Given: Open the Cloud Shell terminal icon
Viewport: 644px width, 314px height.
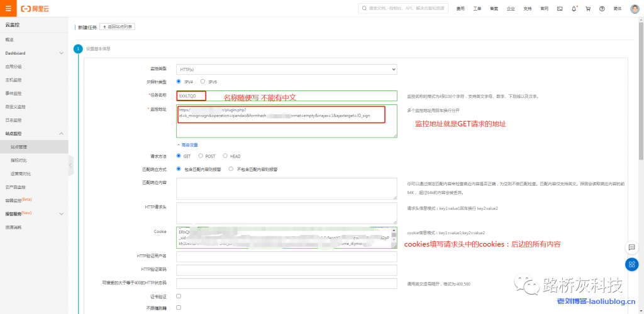Looking at the screenshot, I should click(x=560, y=9).
